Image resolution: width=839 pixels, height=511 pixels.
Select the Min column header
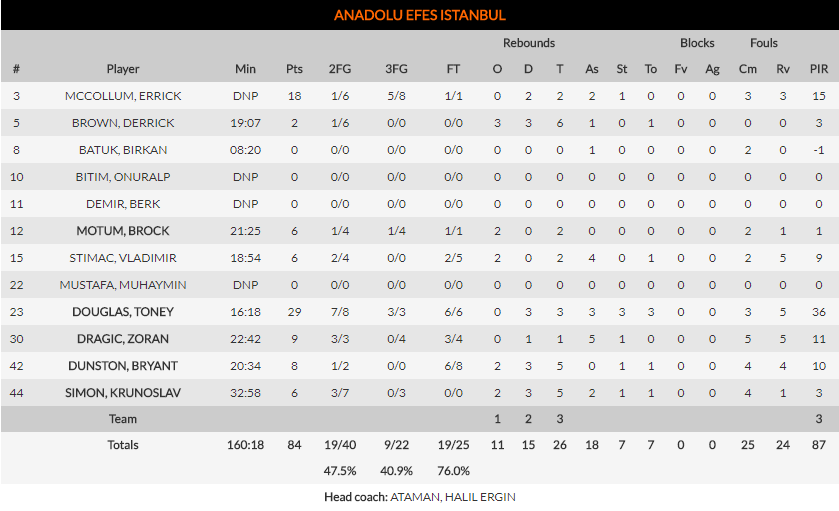pyautogui.click(x=245, y=69)
